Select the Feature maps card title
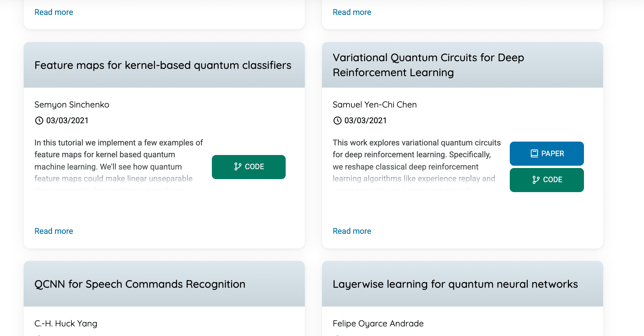Screen dimensions: 644x336 (163, 65)
